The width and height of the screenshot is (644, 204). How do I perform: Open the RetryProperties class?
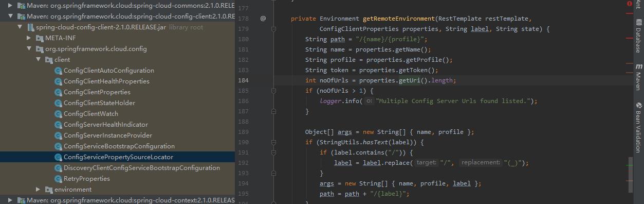tap(87, 179)
